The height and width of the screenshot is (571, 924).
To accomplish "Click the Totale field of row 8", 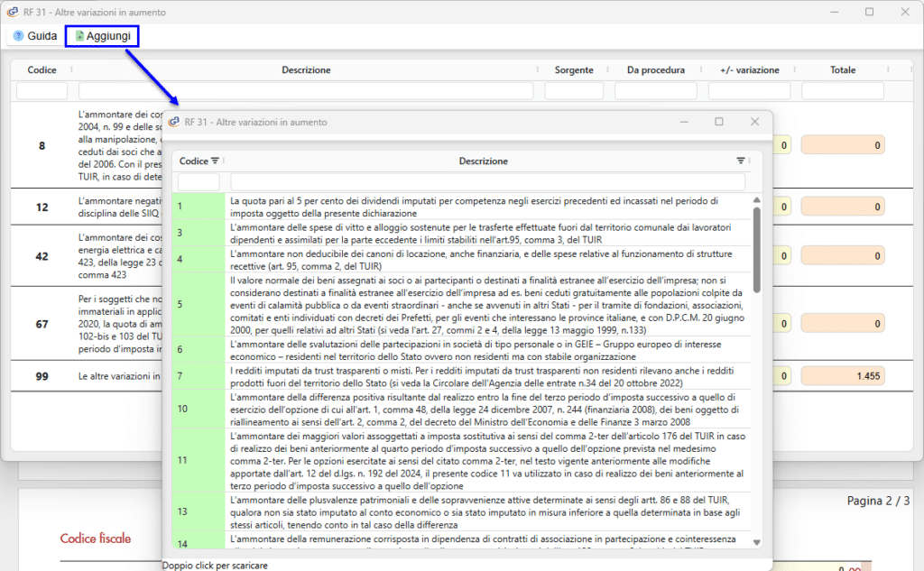I will (843, 145).
